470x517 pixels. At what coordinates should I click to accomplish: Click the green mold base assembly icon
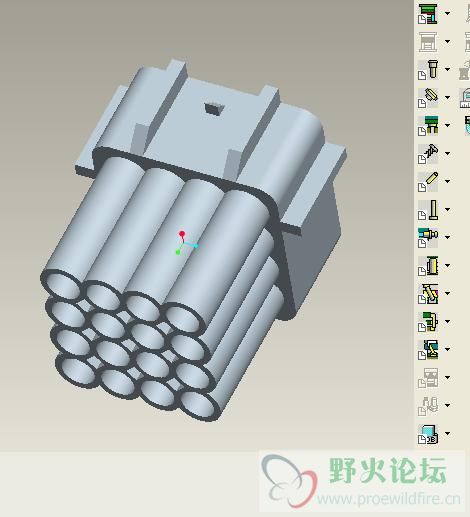[x=428, y=14]
